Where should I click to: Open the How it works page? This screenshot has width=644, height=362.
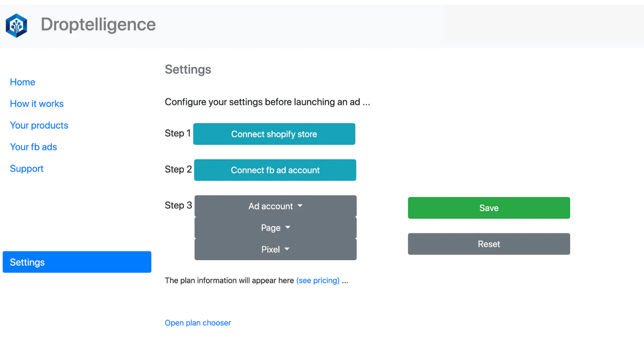(x=37, y=104)
